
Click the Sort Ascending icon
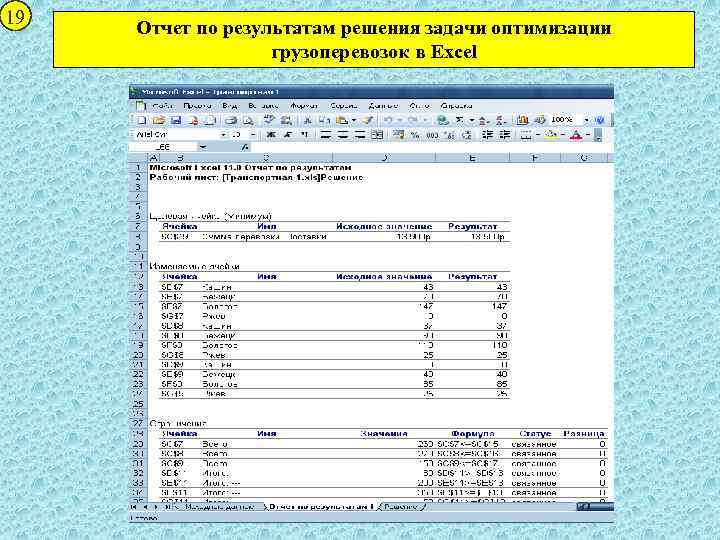coord(483,120)
